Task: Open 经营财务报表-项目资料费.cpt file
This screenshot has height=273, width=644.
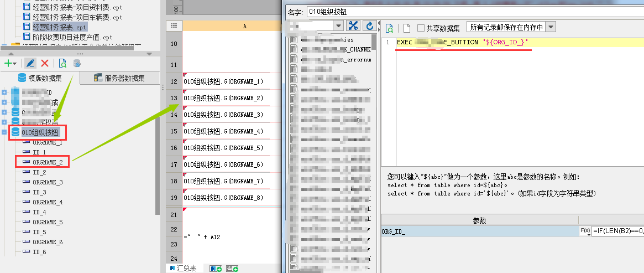Action: coord(77,7)
